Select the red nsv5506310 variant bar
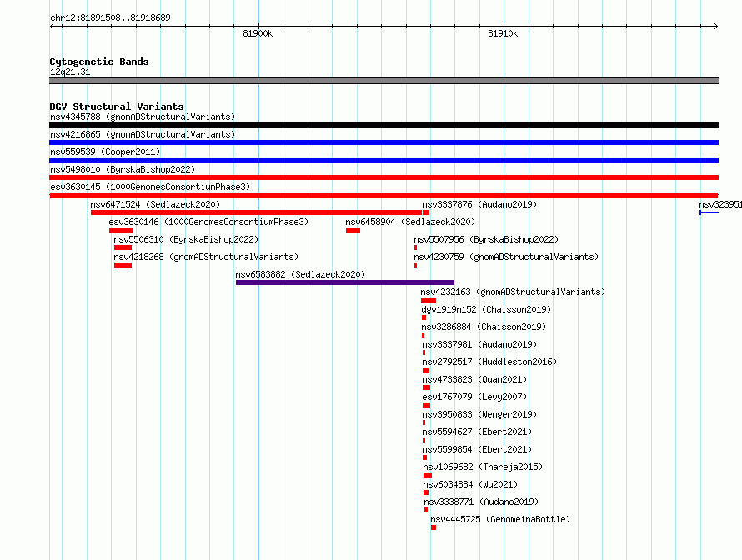Image resolution: width=742 pixels, height=560 pixels. click(123, 247)
